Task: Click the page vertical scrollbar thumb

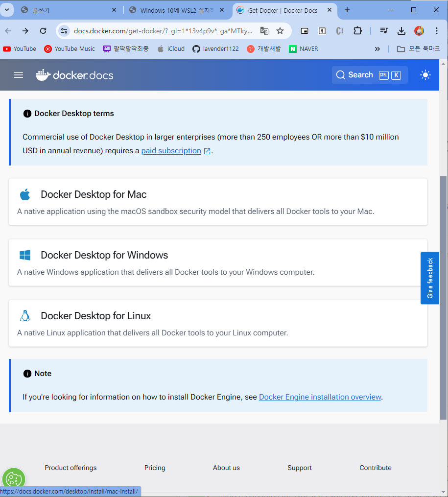Action: coord(443,298)
